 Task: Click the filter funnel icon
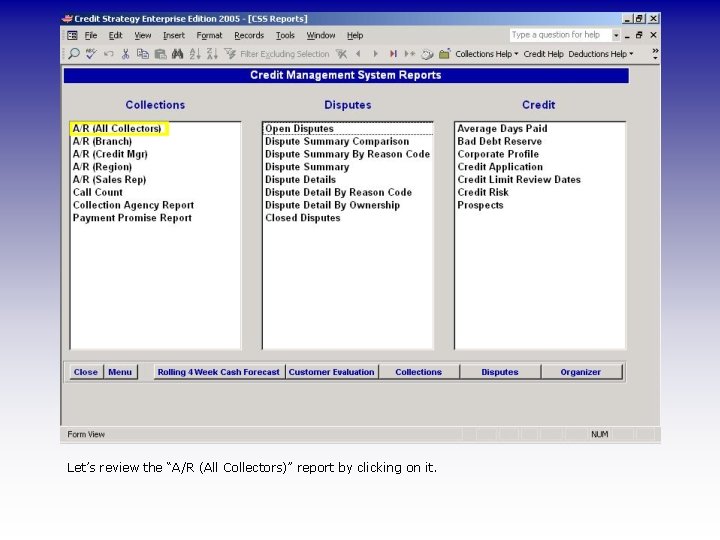pos(230,54)
